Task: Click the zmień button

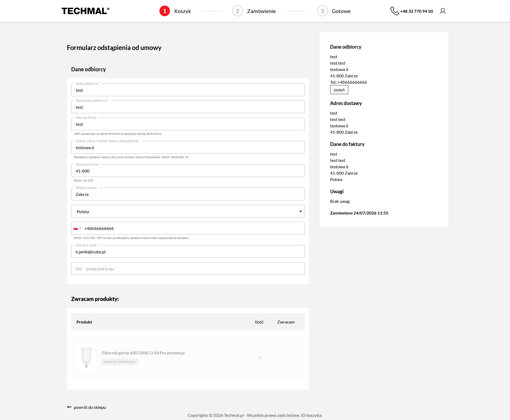Action: (339, 90)
